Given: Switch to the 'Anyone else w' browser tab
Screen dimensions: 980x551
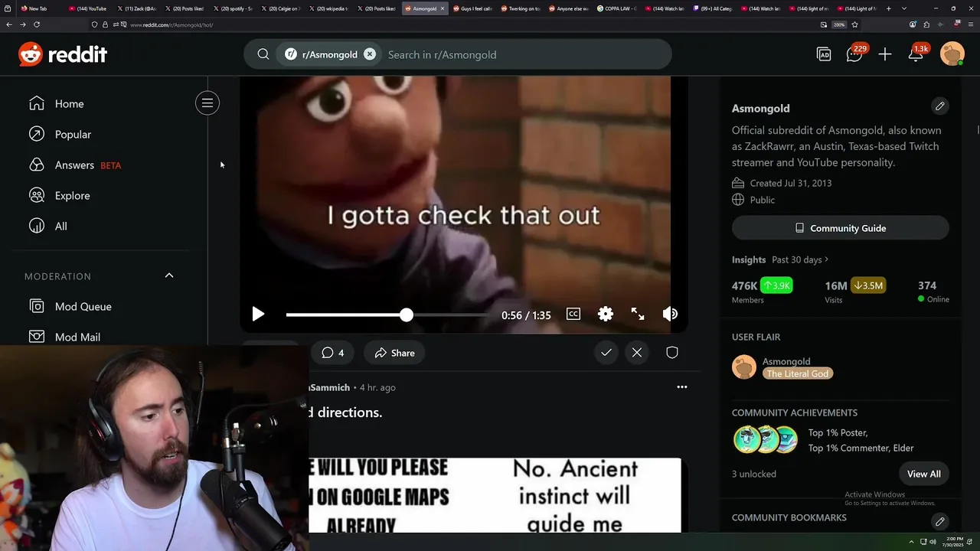Looking at the screenshot, I should 568,8.
